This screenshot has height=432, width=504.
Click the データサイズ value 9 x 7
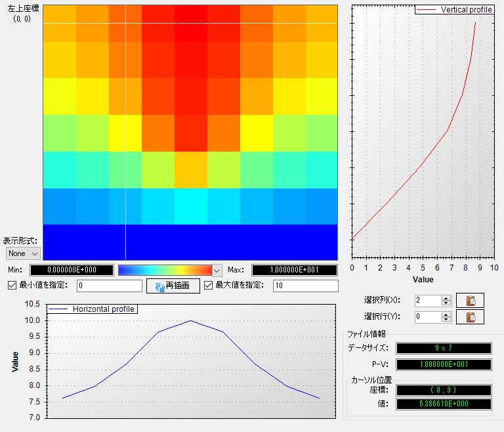click(444, 348)
